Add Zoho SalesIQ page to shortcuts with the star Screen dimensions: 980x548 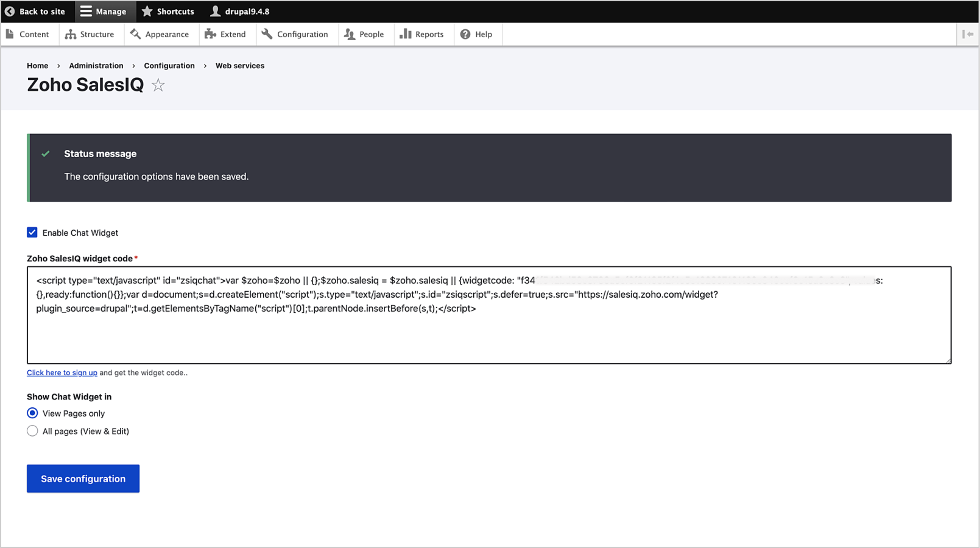[158, 85]
